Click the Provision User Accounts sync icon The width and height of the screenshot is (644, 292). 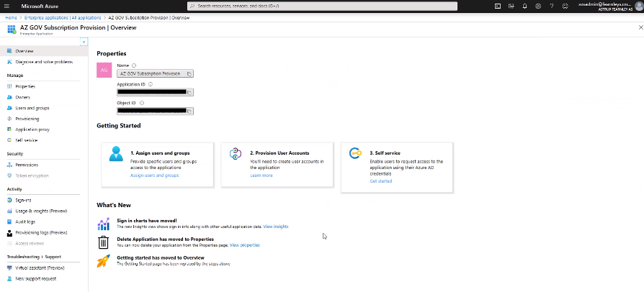236,154
